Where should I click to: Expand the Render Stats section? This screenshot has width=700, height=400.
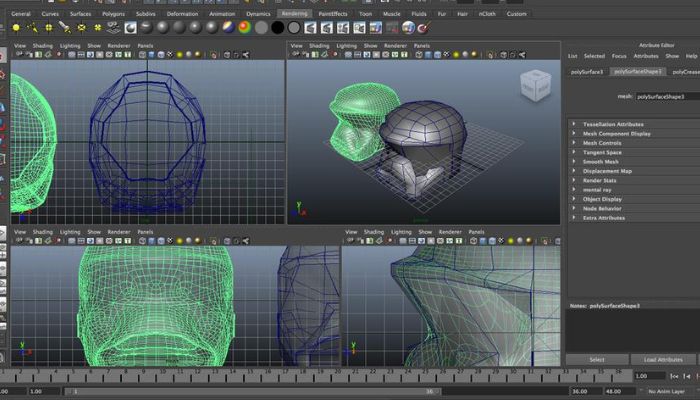[601, 180]
